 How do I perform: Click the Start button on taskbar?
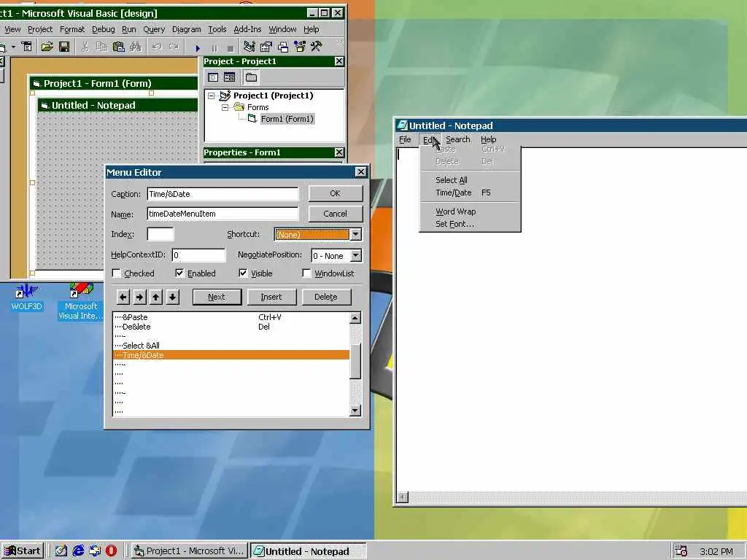(23, 551)
